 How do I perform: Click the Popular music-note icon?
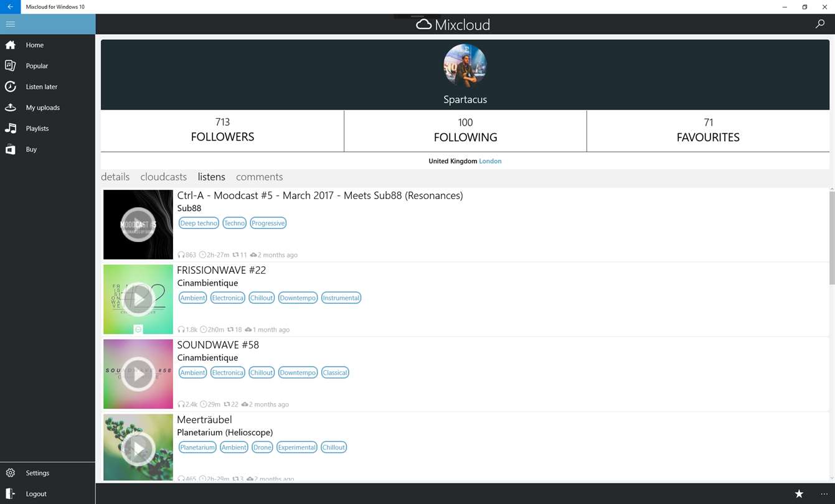[x=10, y=65]
